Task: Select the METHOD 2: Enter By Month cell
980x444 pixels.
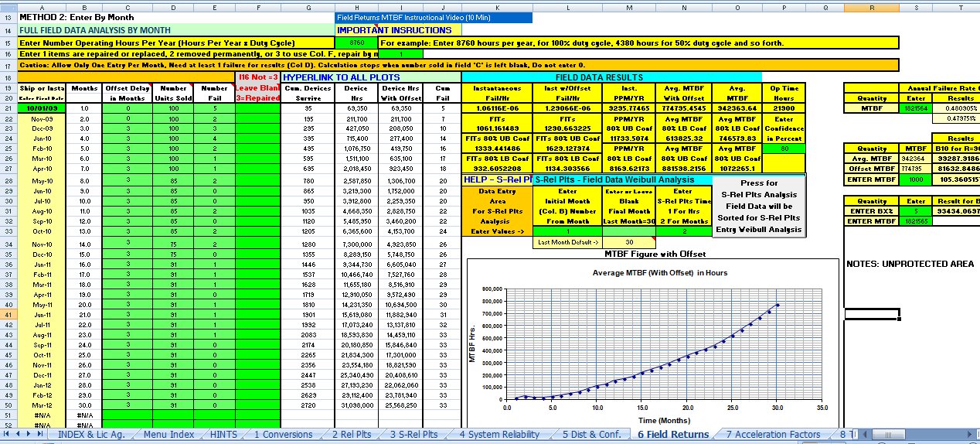Action: pyautogui.click(x=77, y=17)
